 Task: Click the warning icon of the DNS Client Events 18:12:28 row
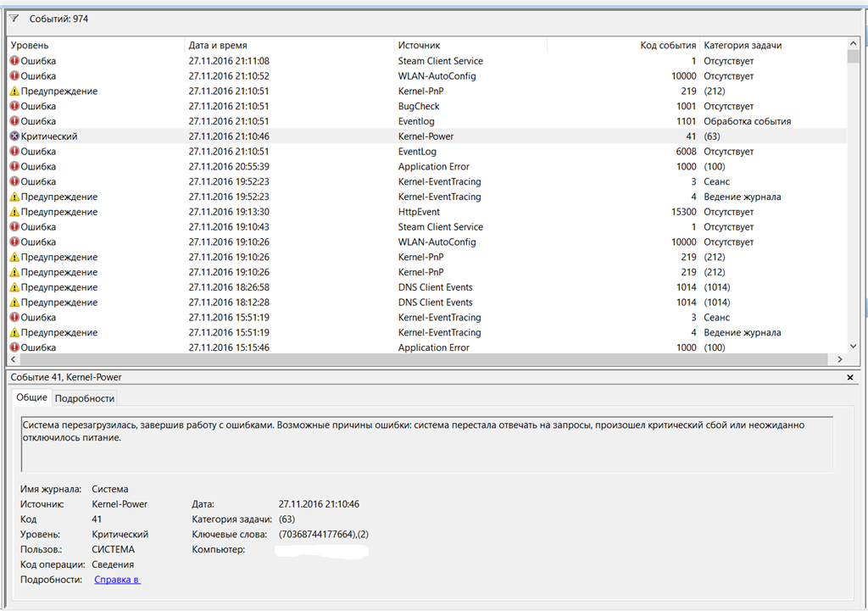coord(14,303)
